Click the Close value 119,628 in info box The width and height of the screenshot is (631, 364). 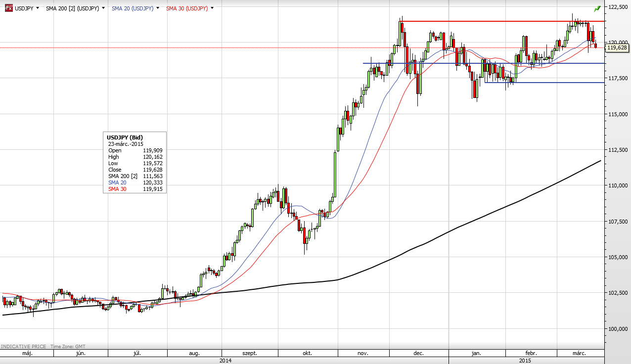(154, 170)
